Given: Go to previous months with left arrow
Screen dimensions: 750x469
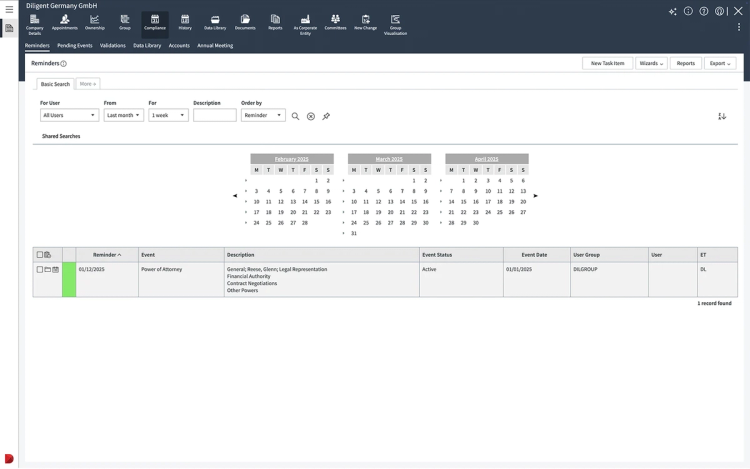Looking at the screenshot, I should [235, 196].
